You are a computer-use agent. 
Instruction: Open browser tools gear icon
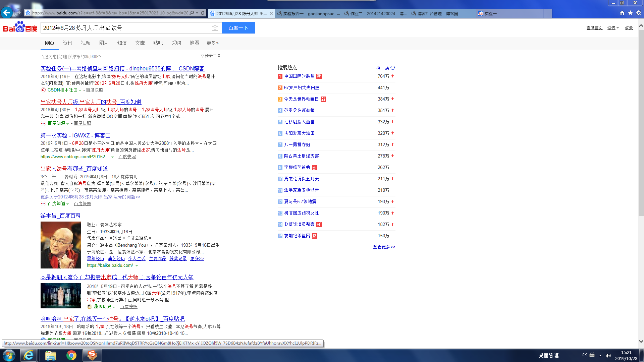tap(639, 13)
